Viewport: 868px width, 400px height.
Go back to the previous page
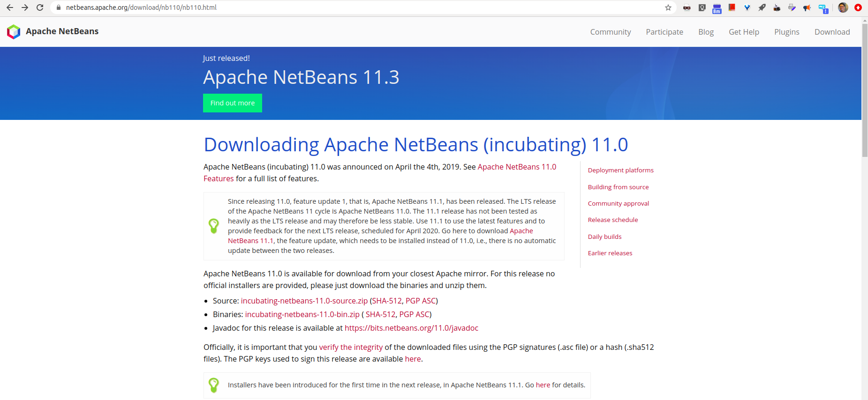[x=10, y=7]
